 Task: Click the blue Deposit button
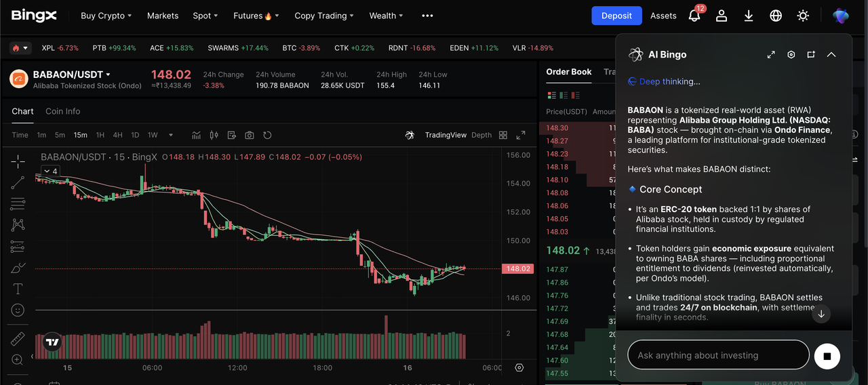coord(616,16)
